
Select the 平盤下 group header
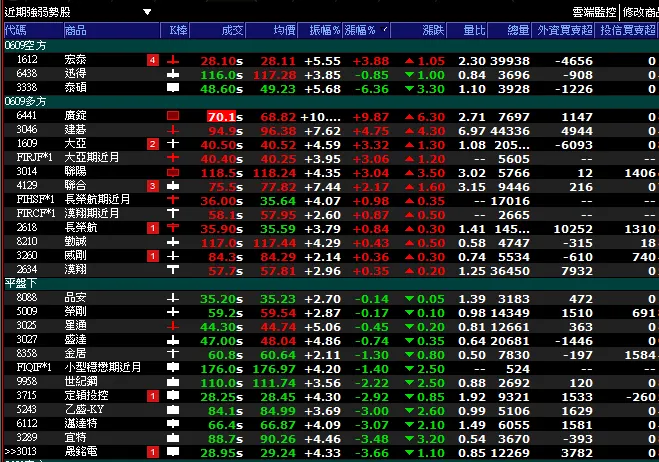(21, 283)
